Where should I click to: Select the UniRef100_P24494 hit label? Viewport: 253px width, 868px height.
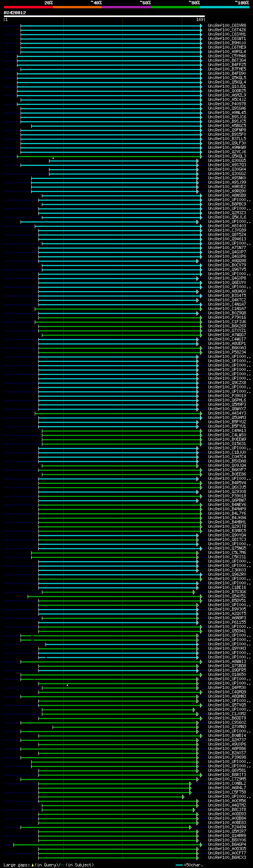[227, 827]
